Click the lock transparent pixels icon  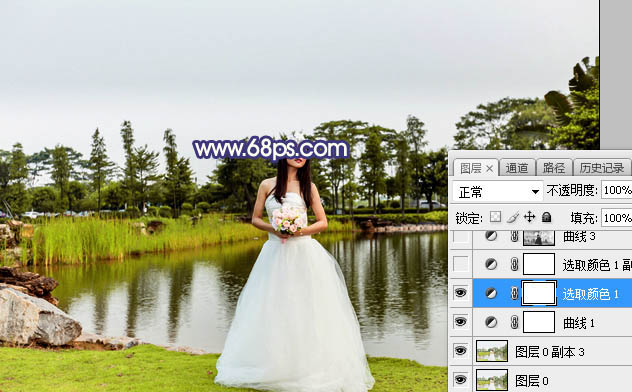tap(495, 217)
